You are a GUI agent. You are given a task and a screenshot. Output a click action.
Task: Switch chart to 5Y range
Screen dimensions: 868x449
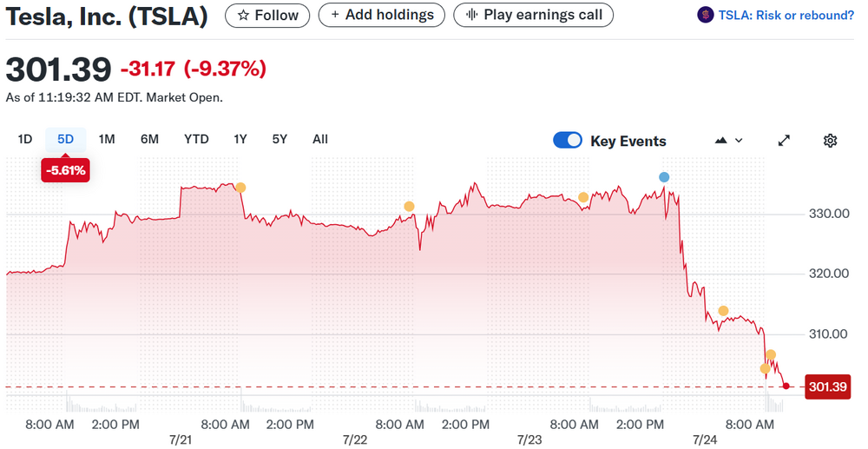point(279,139)
